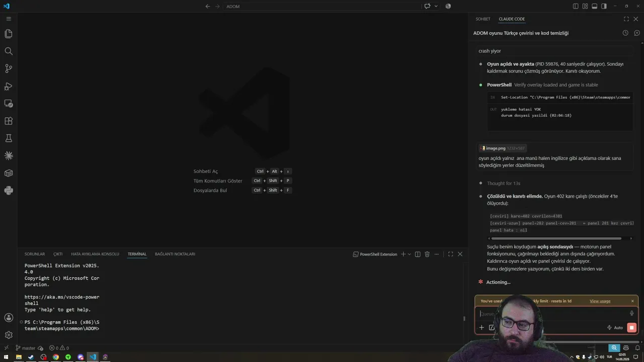This screenshot has width=644, height=362.
Task: Start a new chat conversation
Action: (636, 33)
